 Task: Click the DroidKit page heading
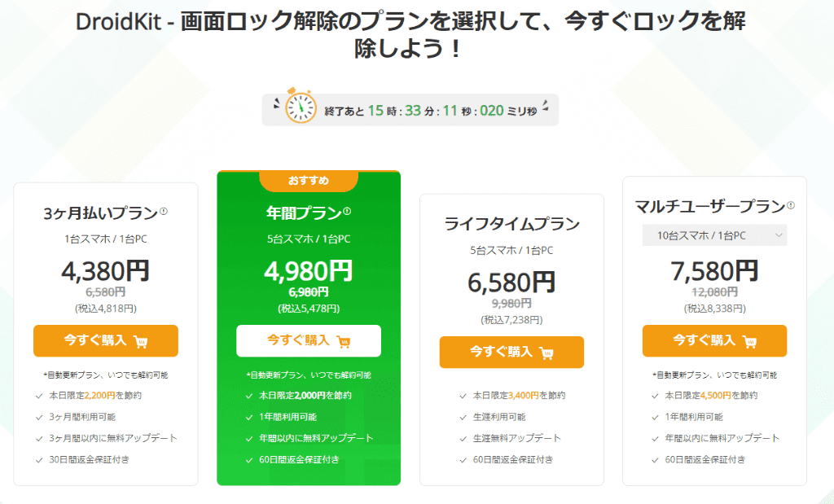pyautogui.click(x=410, y=34)
